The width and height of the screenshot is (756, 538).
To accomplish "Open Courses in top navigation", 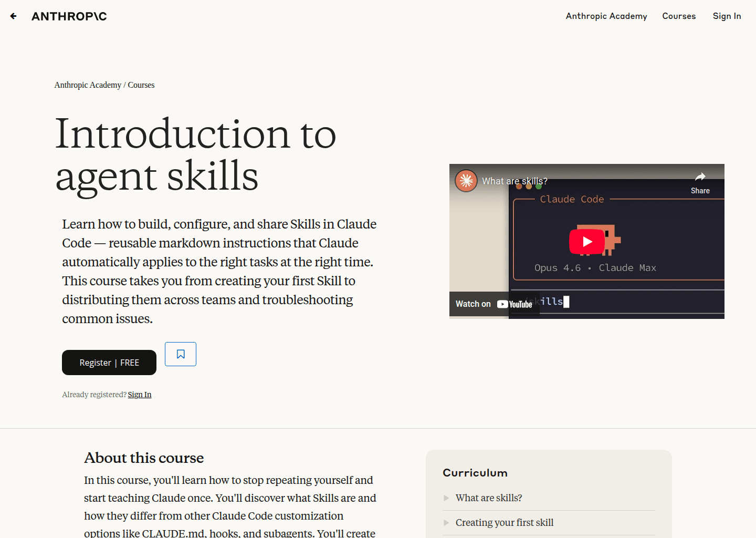I will (679, 16).
